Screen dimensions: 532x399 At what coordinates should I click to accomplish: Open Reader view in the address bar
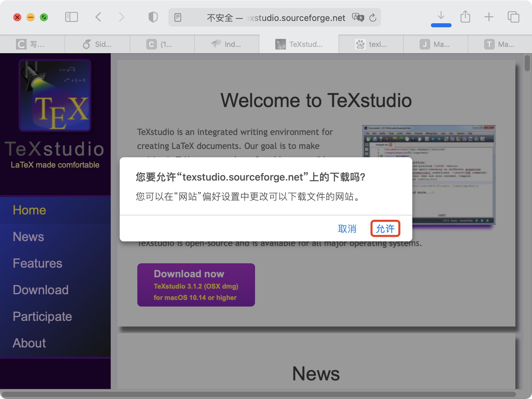[179, 17]
